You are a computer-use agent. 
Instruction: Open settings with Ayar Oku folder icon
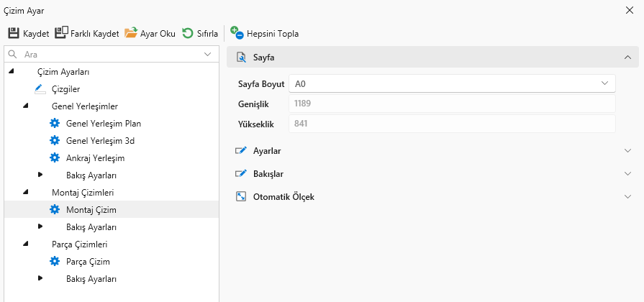pos(131,33)
